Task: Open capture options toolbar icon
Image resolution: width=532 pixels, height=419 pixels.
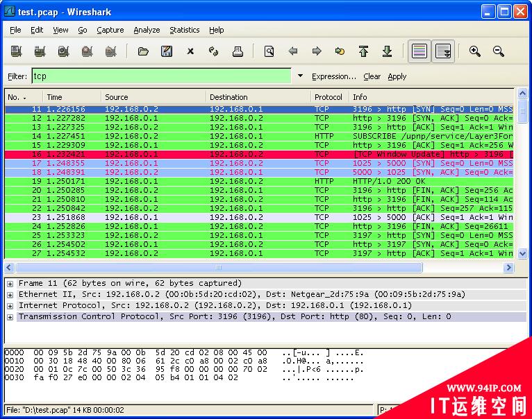Action: pyautogui.click(x=40, y=51)
